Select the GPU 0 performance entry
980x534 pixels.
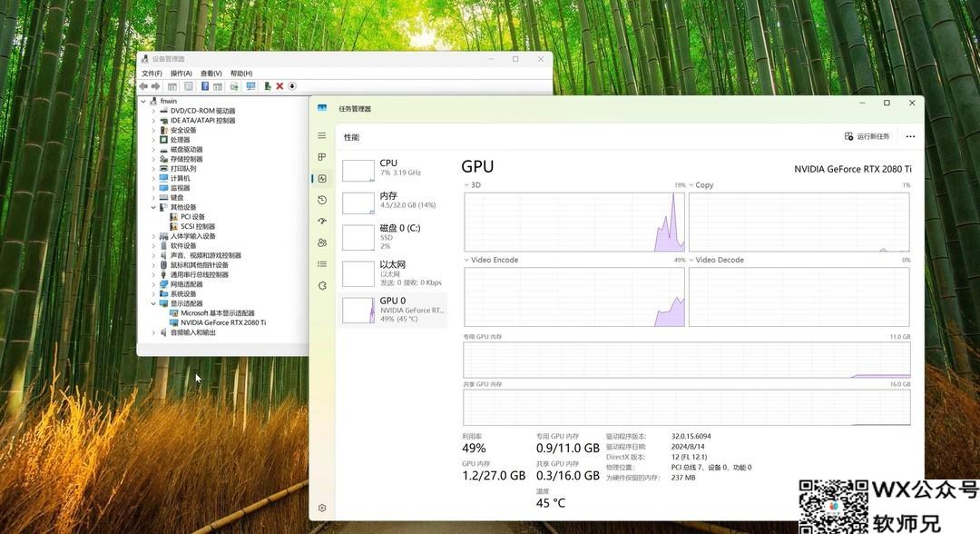pyautogui.click(x=393, y=310)
